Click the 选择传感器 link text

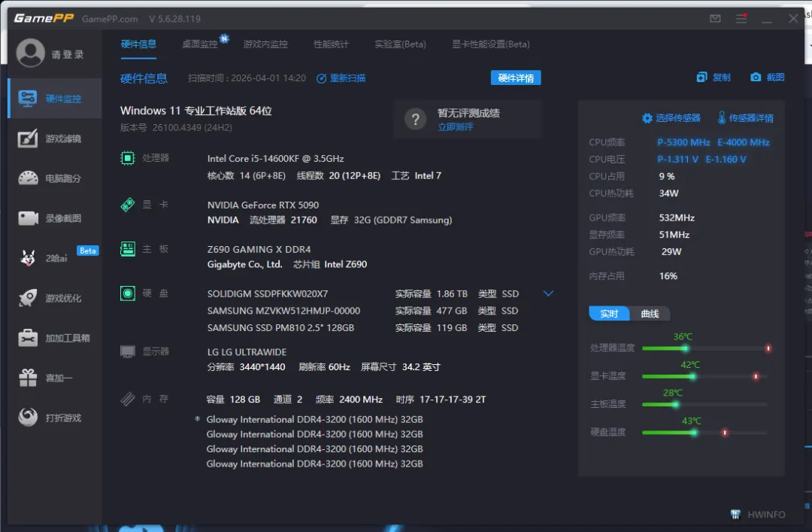pos(678,118)
